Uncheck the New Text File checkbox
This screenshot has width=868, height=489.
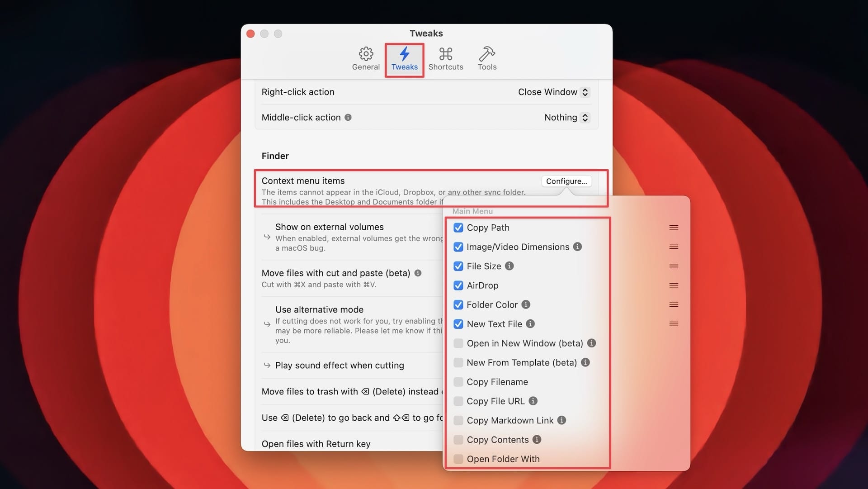(x=458, y=324)
